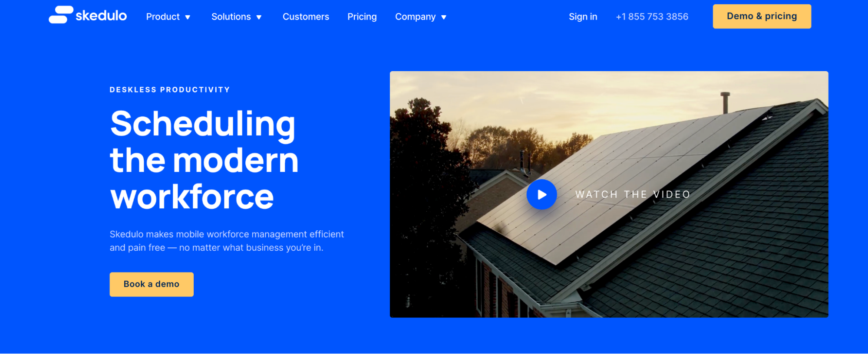Click the solar panel roof video thumbnail

click(x=609, y=194)
